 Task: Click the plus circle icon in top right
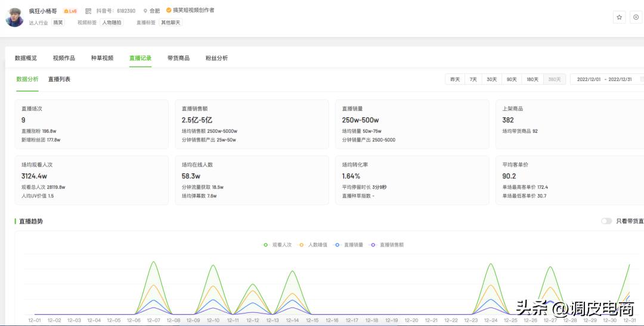point(636,17)
